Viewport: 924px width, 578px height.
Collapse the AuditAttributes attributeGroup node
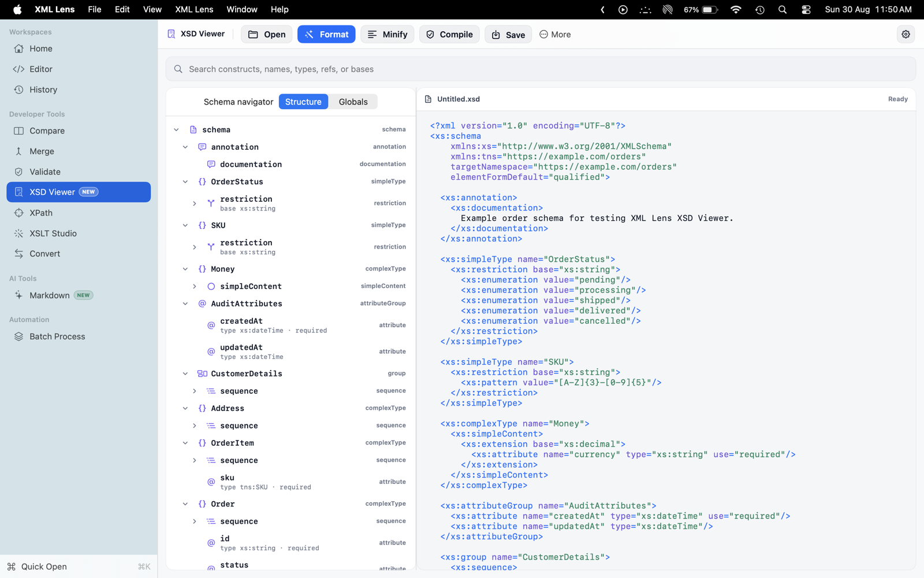pos(185,304)
